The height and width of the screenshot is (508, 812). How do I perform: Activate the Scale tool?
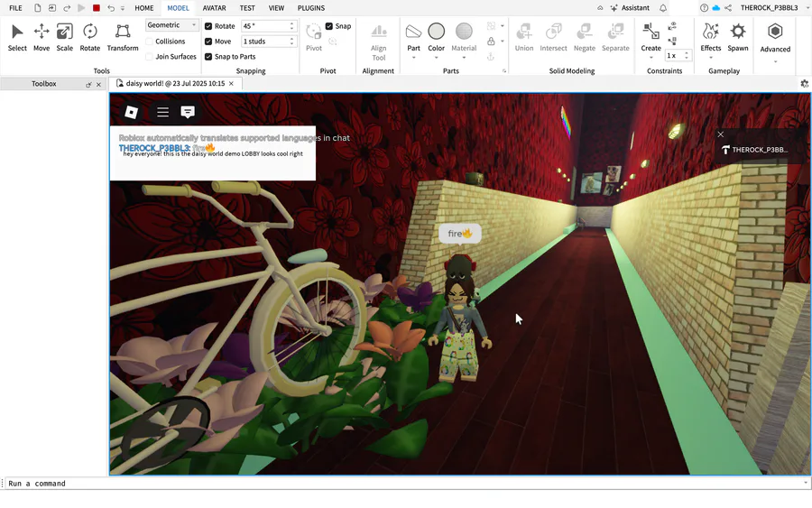tap(64, 37)
